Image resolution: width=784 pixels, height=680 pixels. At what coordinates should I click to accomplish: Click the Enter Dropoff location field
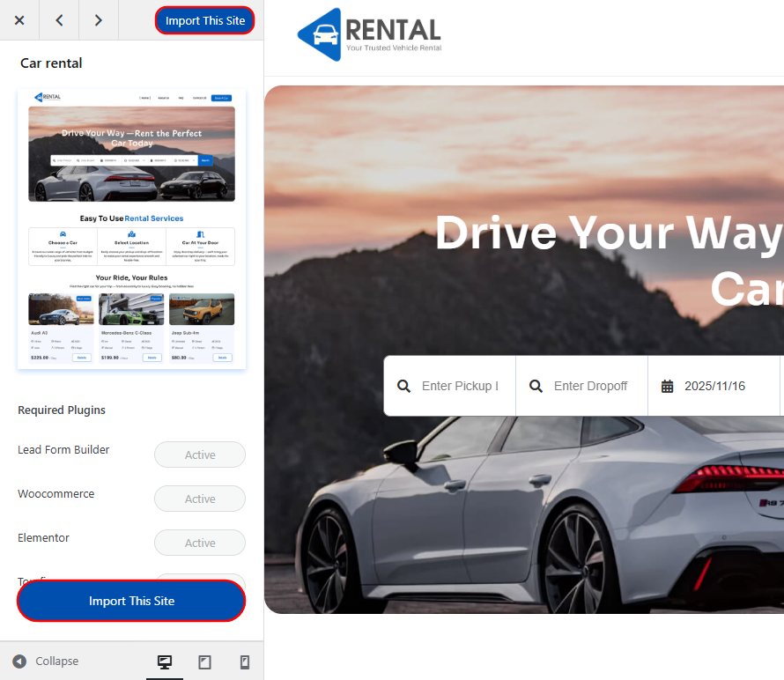(590, 386)
